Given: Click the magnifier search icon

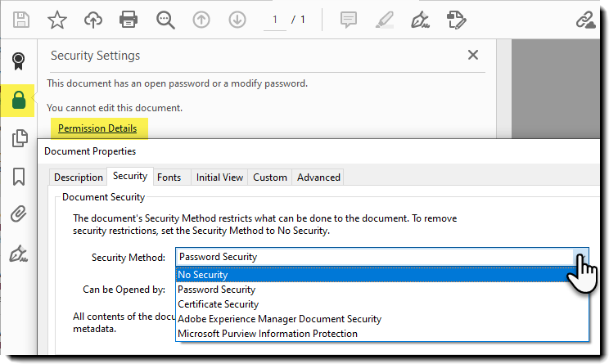Looking at the screenshot, I should (165, 18).
